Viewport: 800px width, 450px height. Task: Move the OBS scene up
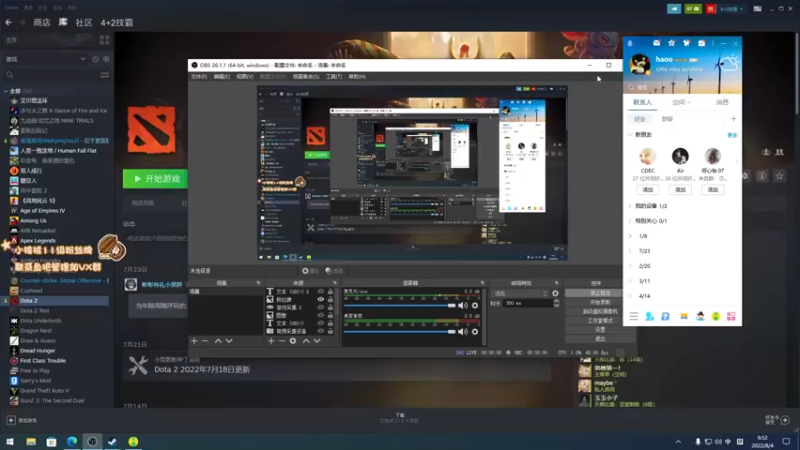218,341
